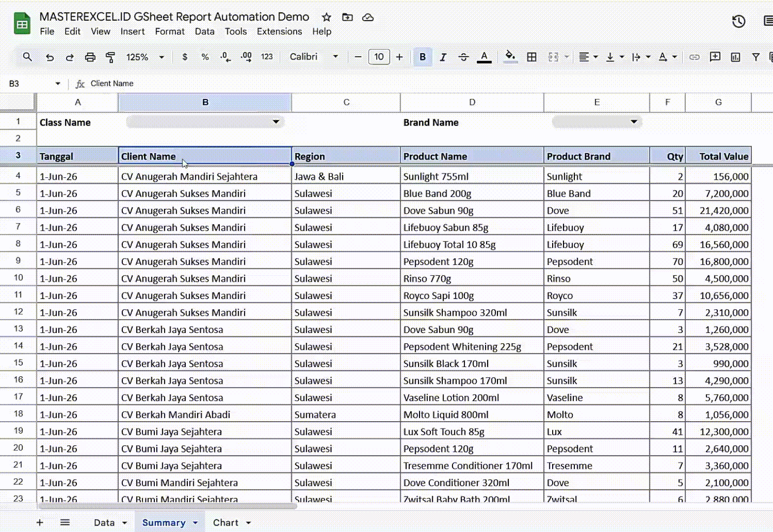Click the Undo arrow icon
The image size is (773, 532).
pos(49,57)
